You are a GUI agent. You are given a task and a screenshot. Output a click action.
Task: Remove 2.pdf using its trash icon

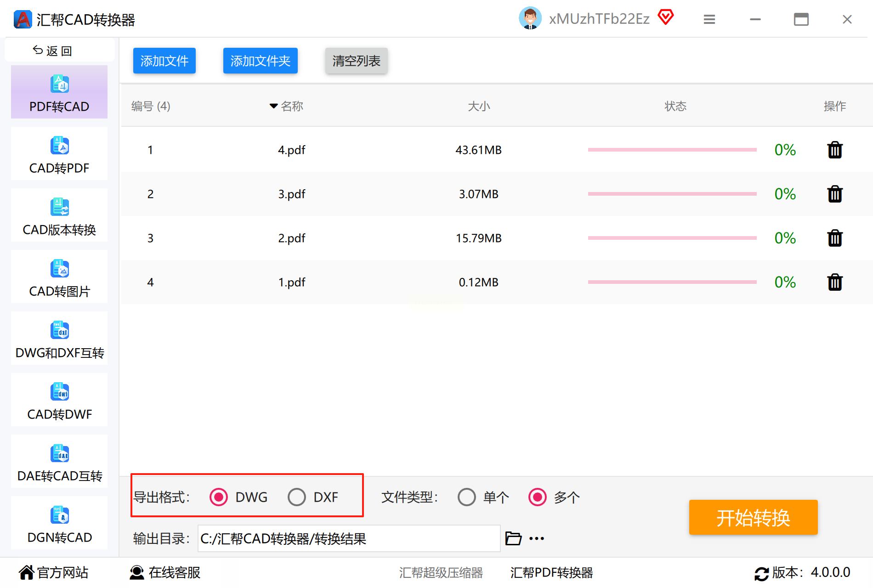pos(834,238)
